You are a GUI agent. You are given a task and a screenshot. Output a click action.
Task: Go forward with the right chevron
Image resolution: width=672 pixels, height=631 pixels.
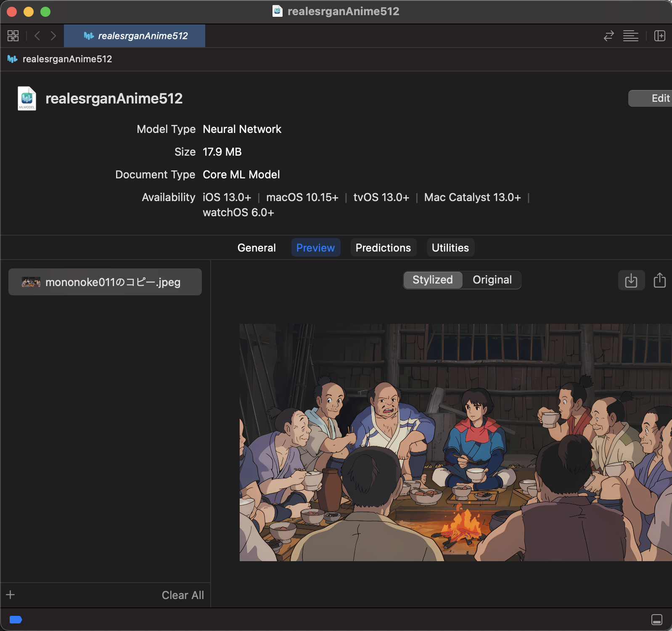(x=53, y=36)
